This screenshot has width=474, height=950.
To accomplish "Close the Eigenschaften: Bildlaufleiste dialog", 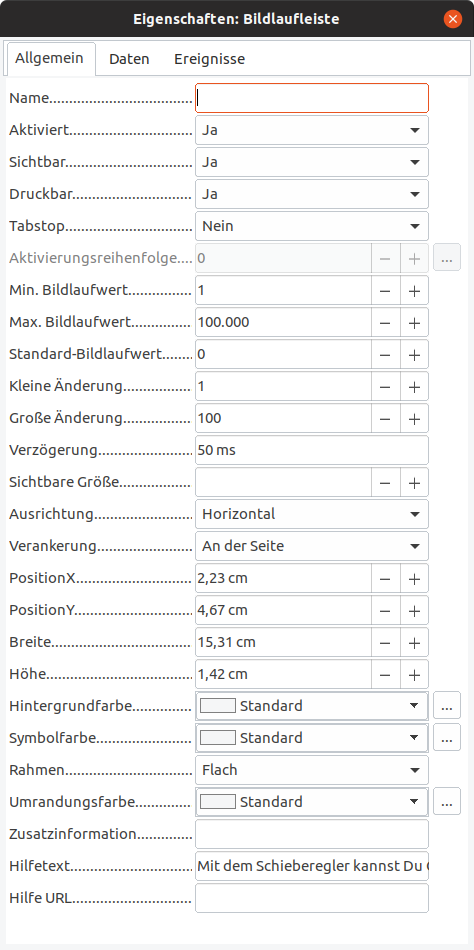I will point(453,19).
